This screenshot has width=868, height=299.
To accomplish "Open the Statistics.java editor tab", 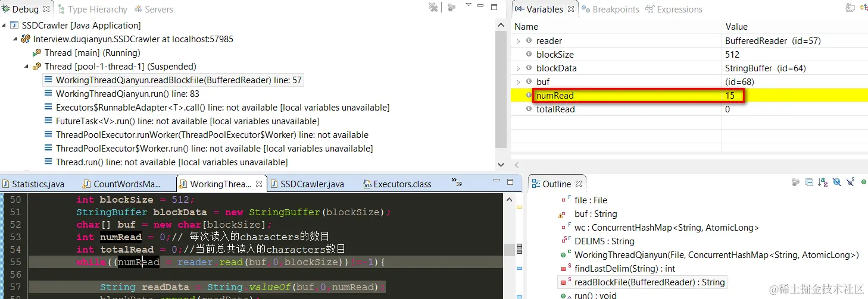I will (33, 184).
